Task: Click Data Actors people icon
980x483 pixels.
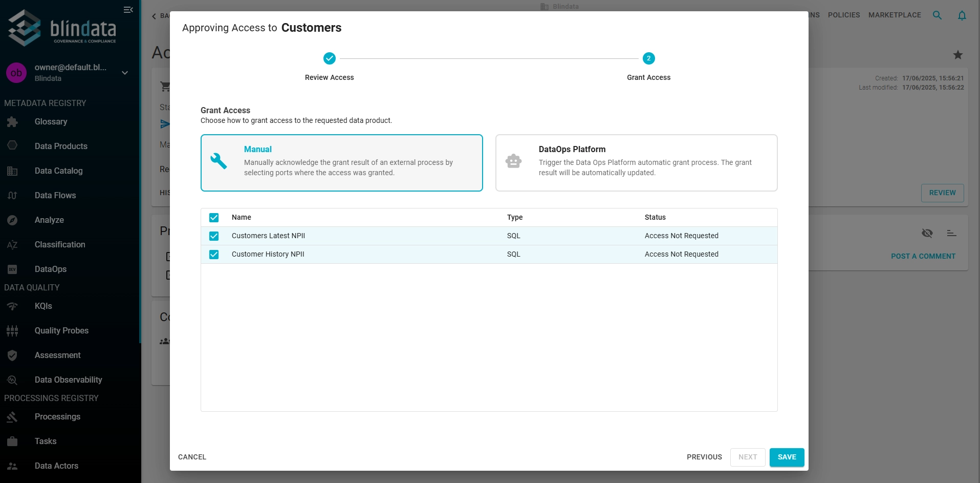Action: click(12, 466)
